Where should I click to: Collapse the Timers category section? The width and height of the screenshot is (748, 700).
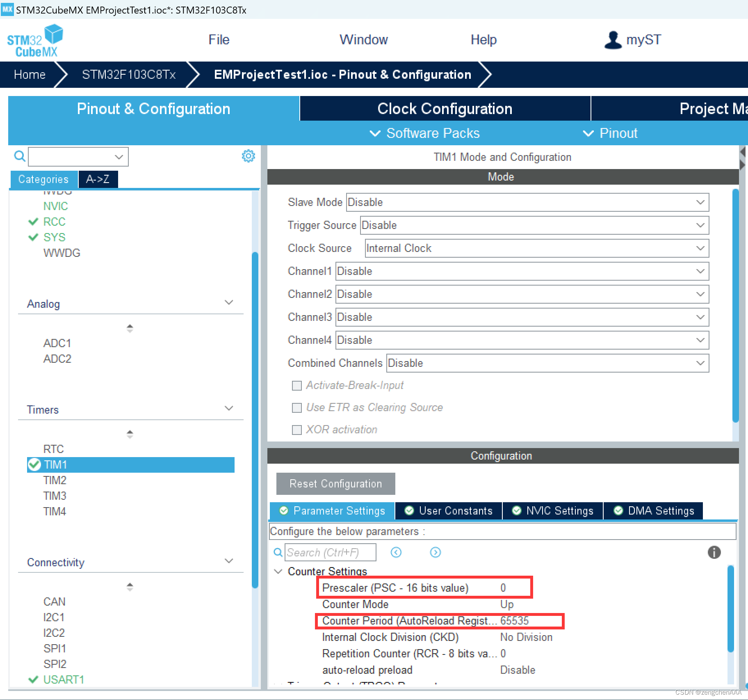(x=229, y=408)
